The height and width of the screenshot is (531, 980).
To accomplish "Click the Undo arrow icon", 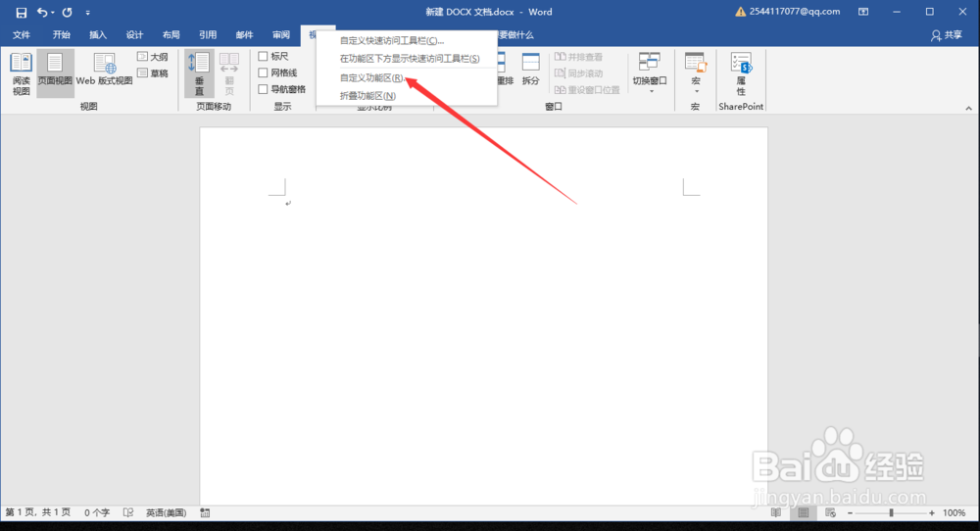I will click(x=41, y=12).
